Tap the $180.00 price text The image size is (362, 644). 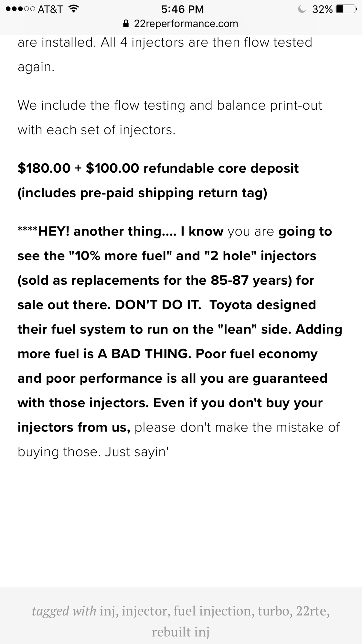coord(44,168)
